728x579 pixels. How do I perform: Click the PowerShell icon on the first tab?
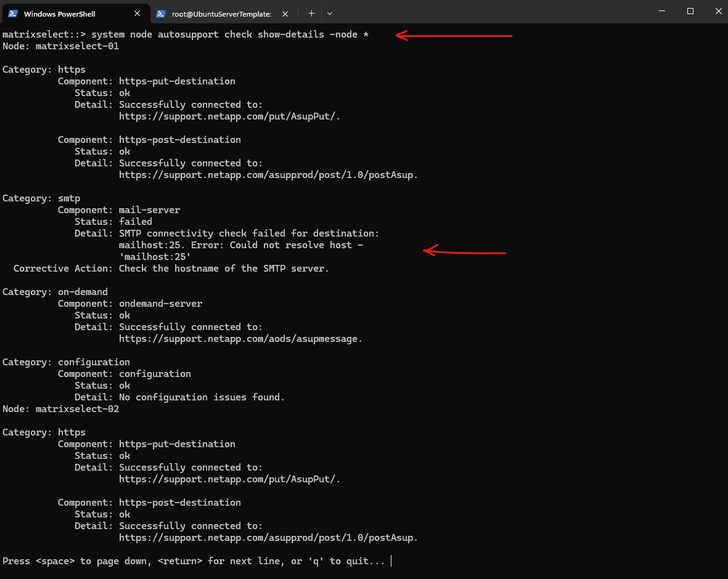point(13,14)
